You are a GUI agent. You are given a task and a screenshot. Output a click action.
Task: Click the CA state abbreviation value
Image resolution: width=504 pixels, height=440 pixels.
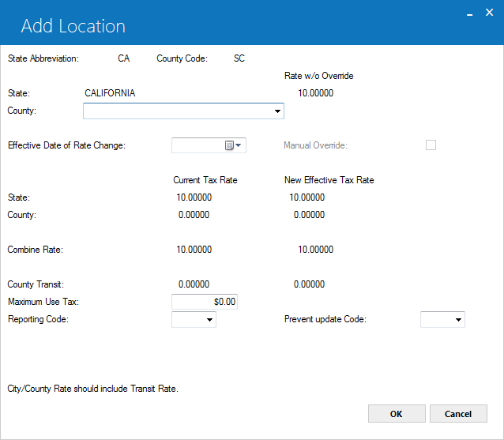point(124,58)
